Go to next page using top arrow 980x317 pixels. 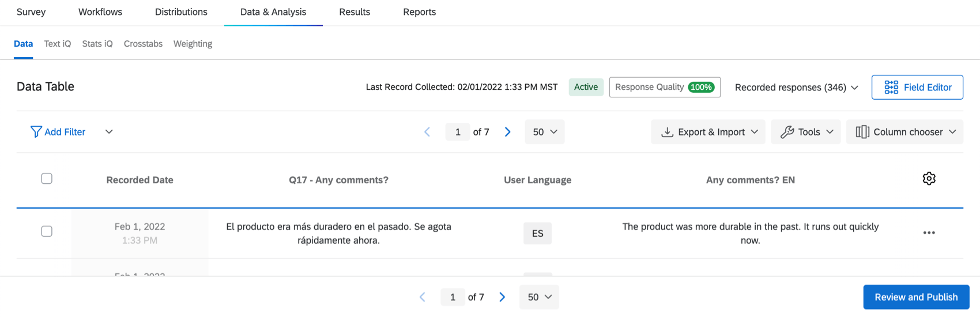pos(507,132)
